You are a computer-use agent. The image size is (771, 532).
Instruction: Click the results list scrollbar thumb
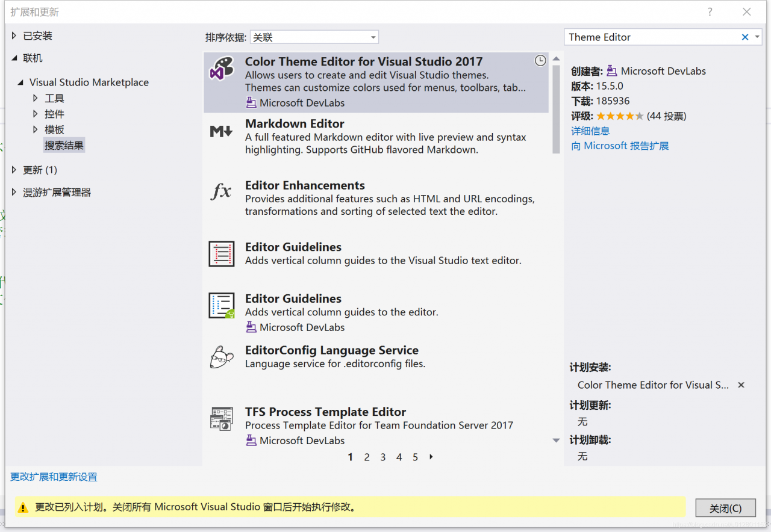556,108
